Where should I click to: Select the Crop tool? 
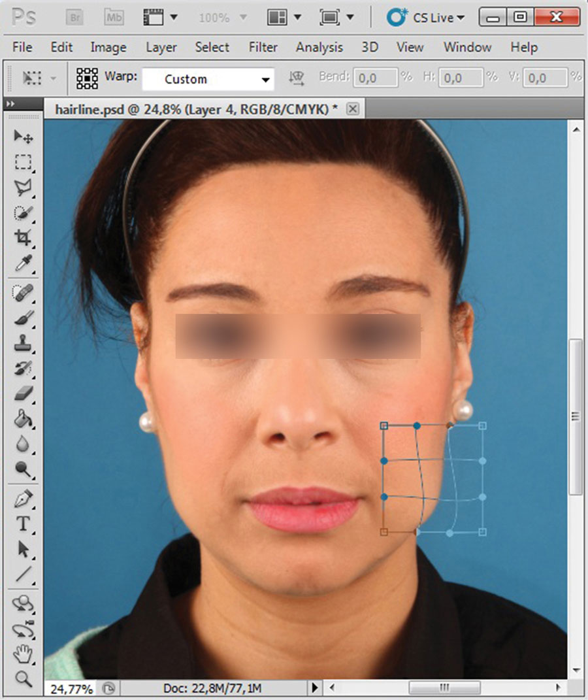tap(24, 238)
